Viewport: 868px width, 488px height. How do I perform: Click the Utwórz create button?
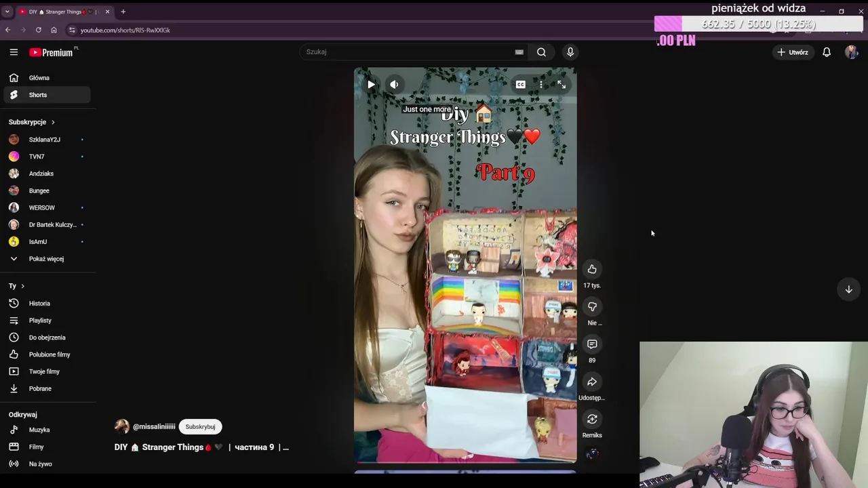click(793, 52)
